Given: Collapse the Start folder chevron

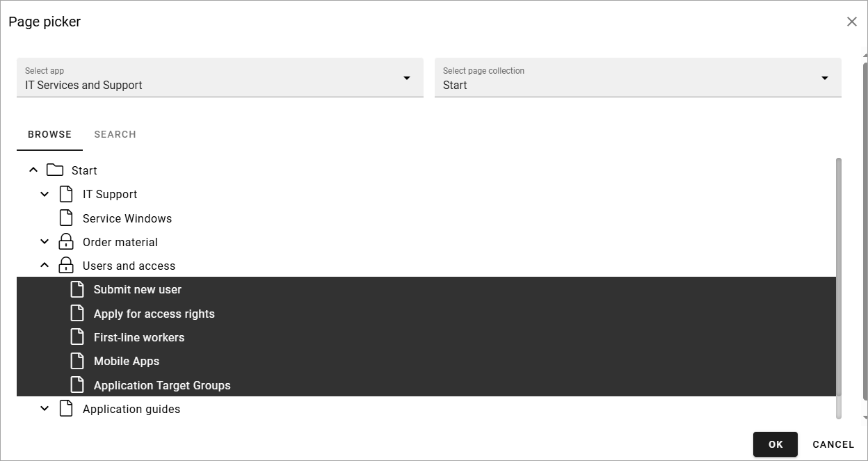Looking at the screenshot, I should click(33, 170).
